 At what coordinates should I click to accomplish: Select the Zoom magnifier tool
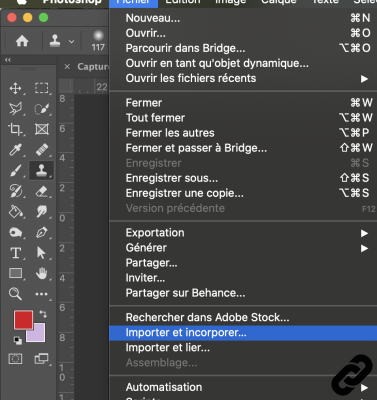point(15,294)
